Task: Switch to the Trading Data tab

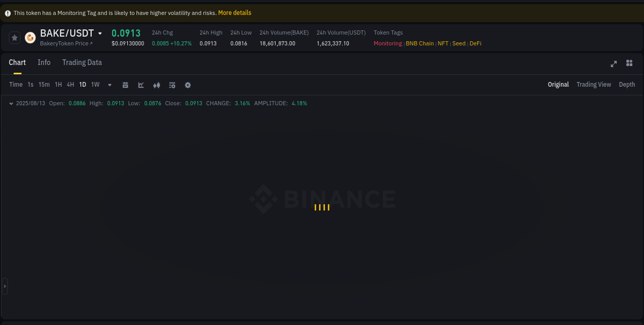Action: click(x=81, y=62)
